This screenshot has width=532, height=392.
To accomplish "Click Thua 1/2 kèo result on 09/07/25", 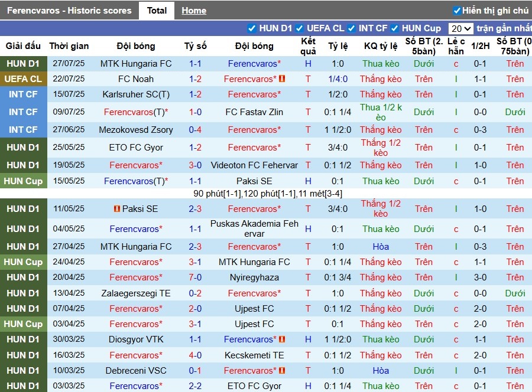I will click(381, 112).
